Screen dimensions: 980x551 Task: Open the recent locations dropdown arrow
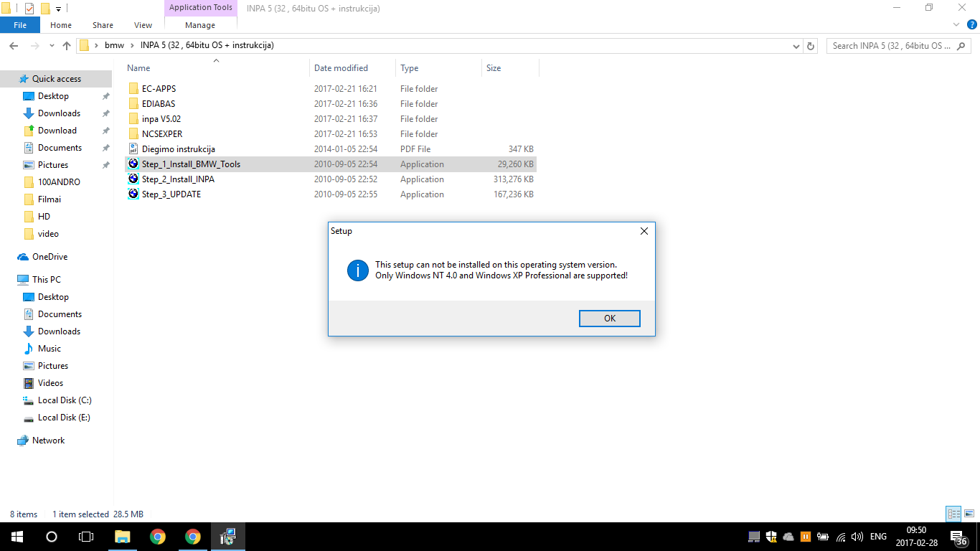pos(51,46)
